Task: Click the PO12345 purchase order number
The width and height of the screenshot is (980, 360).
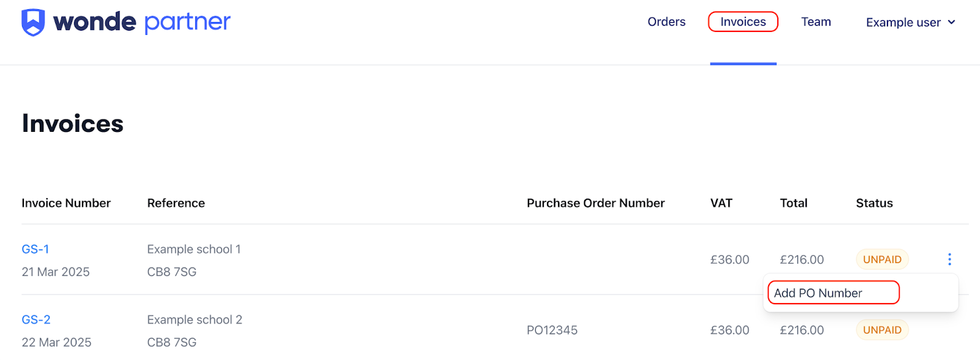Action: coord(552,329)
